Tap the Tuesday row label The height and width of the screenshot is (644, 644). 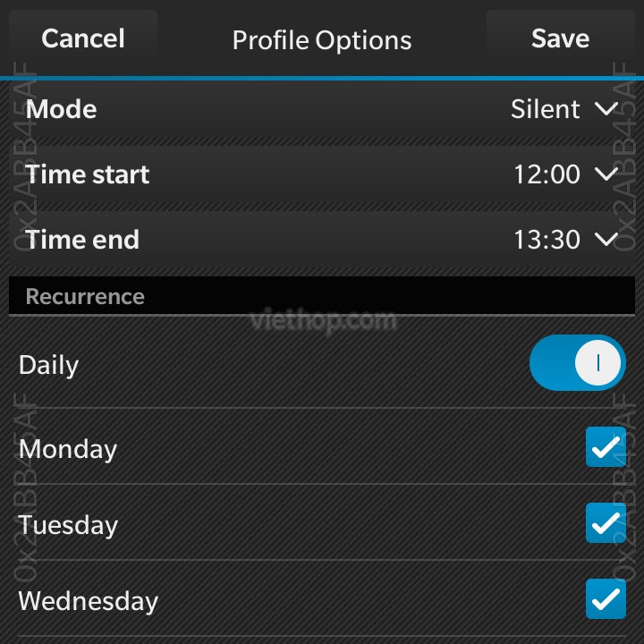coord(68,525)
